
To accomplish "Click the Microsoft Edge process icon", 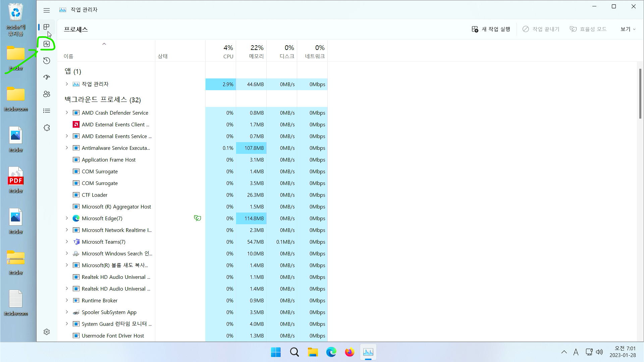I will (76, 218).
